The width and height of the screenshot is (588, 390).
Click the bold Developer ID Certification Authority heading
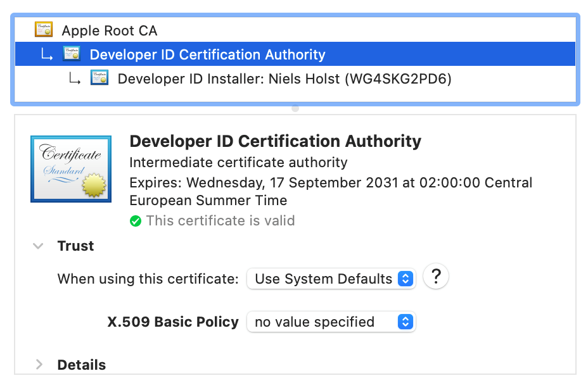point(275,141)
